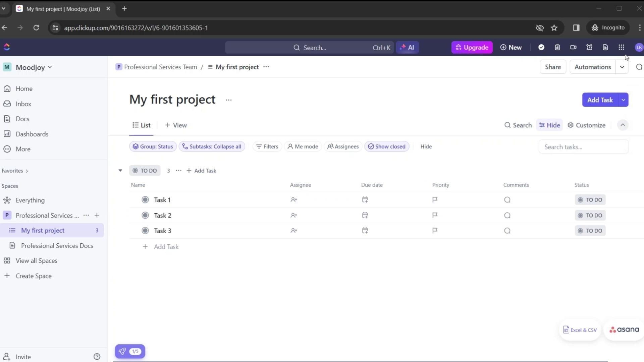Click TO DO status badge of Task 3
The height and width of the screenshot is (362, 644).
(x=590, y=231)
